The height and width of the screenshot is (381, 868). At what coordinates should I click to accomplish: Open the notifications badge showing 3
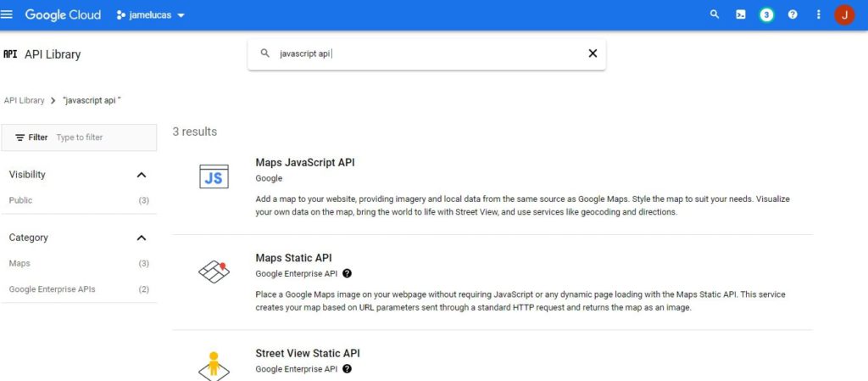(x=766, y=14)
